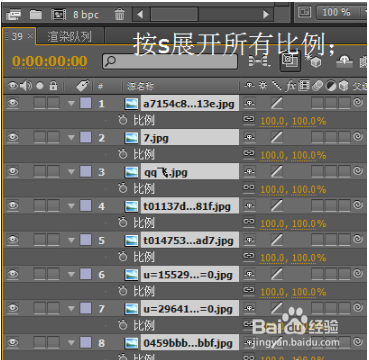This screenshot has height=360, width=369.
Task: Collapse layer 2 properties triangle
Action: (71, 138)
